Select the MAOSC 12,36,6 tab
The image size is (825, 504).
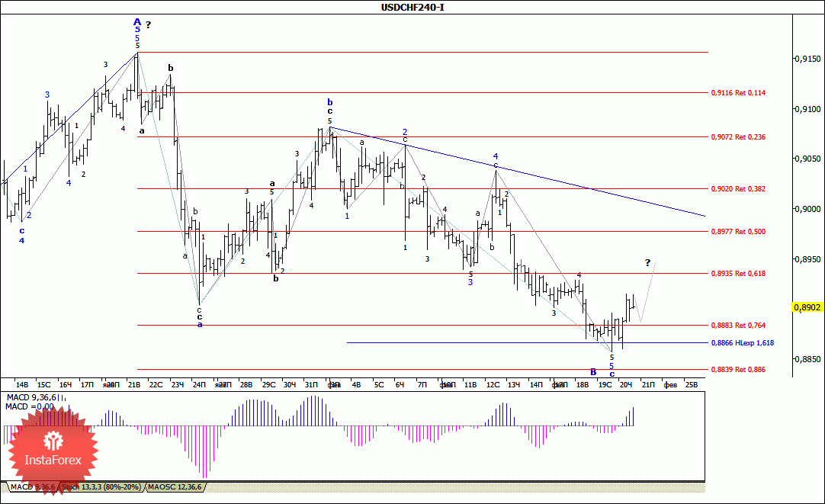click(x=175, y=487)
